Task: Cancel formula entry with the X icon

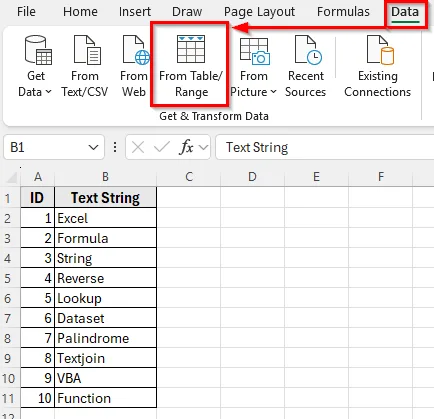Action: (138, 147)
